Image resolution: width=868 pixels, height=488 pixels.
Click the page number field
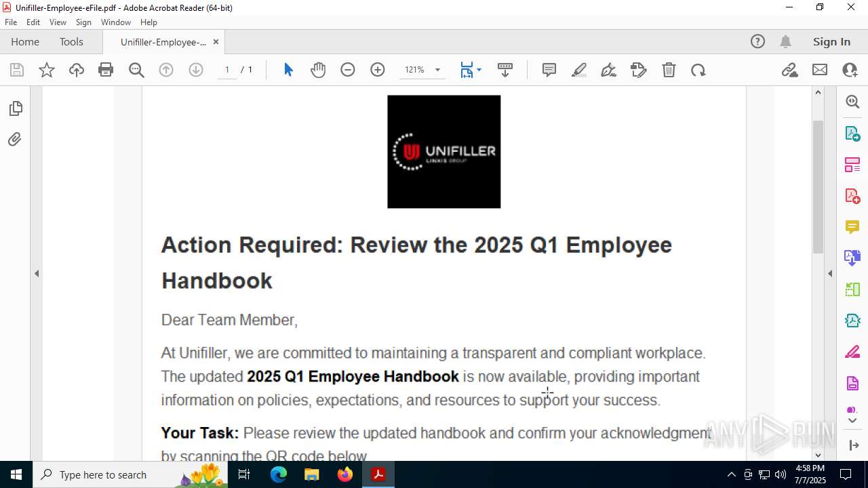pyautogui.click(x=227, y=70)
